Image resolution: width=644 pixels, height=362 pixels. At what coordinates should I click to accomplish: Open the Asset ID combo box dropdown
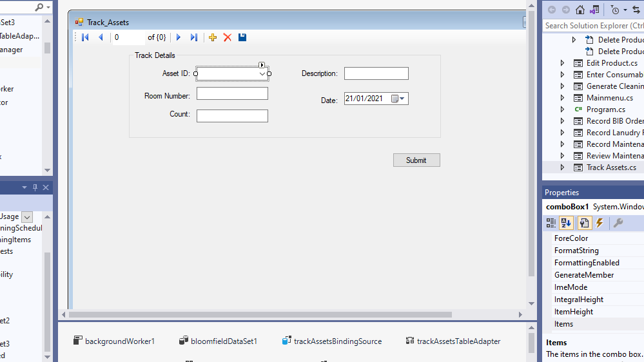pos(262,74)
